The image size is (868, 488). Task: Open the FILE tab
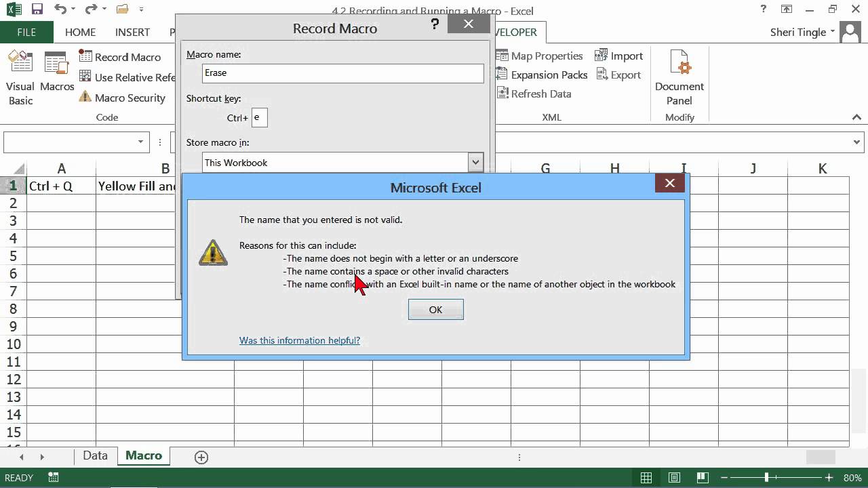26,32
